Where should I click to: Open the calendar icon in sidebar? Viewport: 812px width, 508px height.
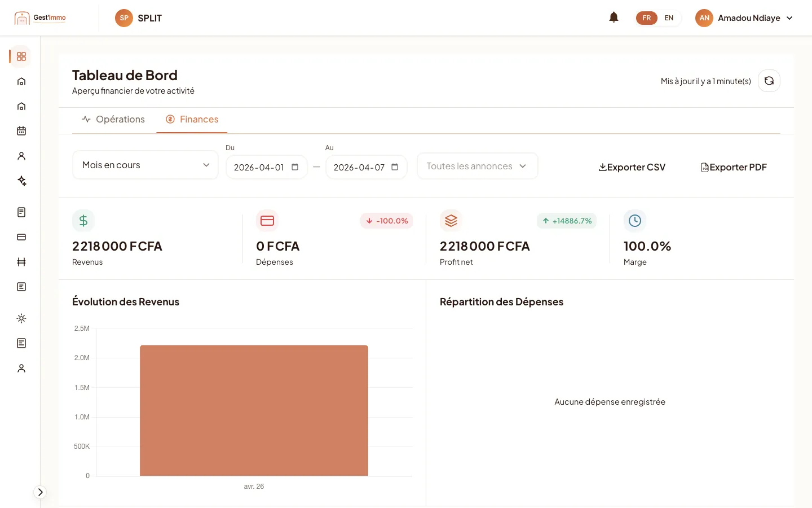point(21,131)
